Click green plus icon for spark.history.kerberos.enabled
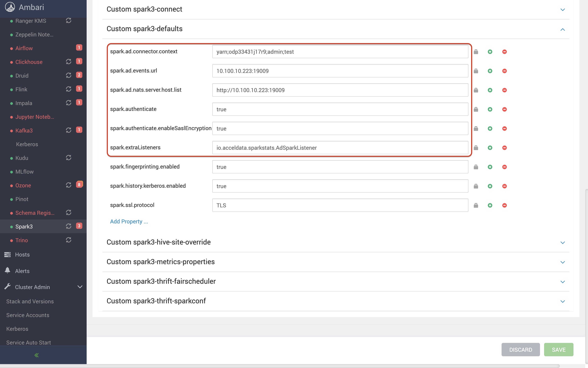Image resolution: width=588 pixels, height=368 pixels. coord(490,186)
